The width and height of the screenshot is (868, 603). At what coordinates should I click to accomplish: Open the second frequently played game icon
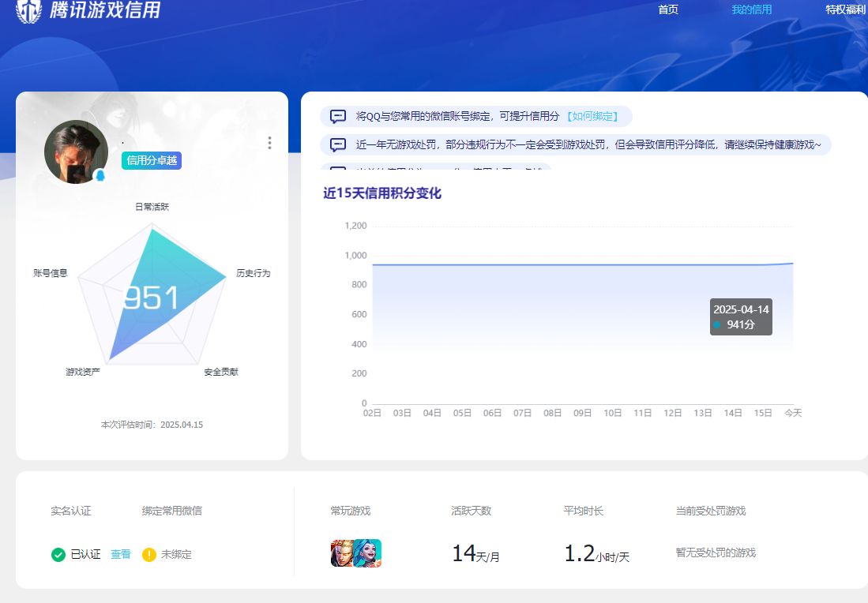(369, 553)
